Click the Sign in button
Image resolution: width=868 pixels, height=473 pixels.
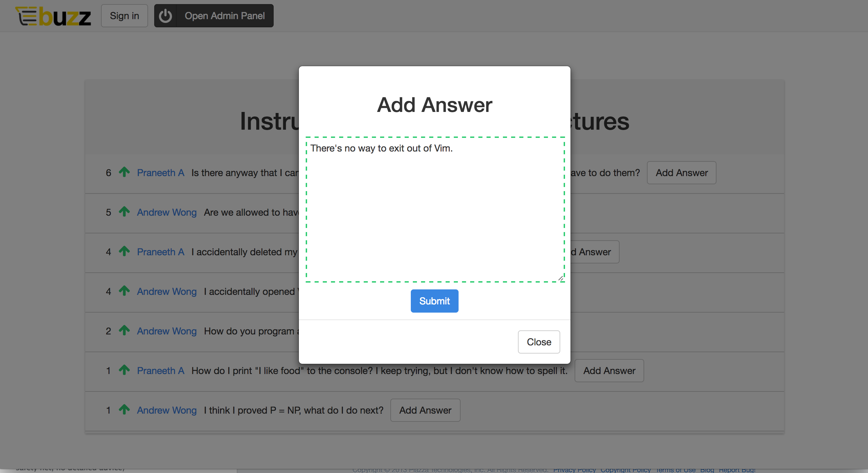click(125, 16)
